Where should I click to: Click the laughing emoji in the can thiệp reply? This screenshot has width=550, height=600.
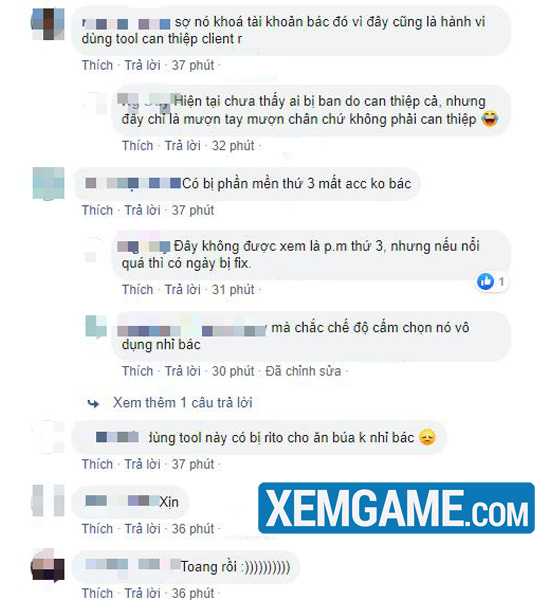click(x=490, y=119)
